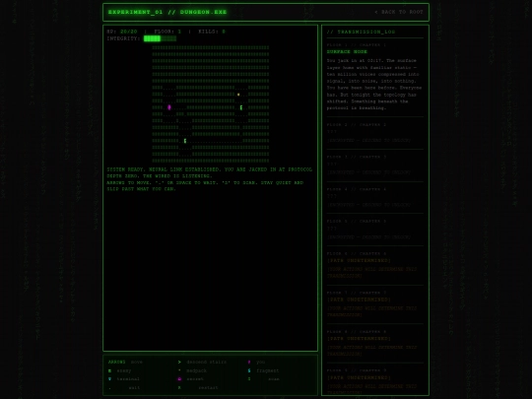Click the EXPERIMENT_01 // DUNGEON.EXE title
532x399 pixels.
click(167, 12)
